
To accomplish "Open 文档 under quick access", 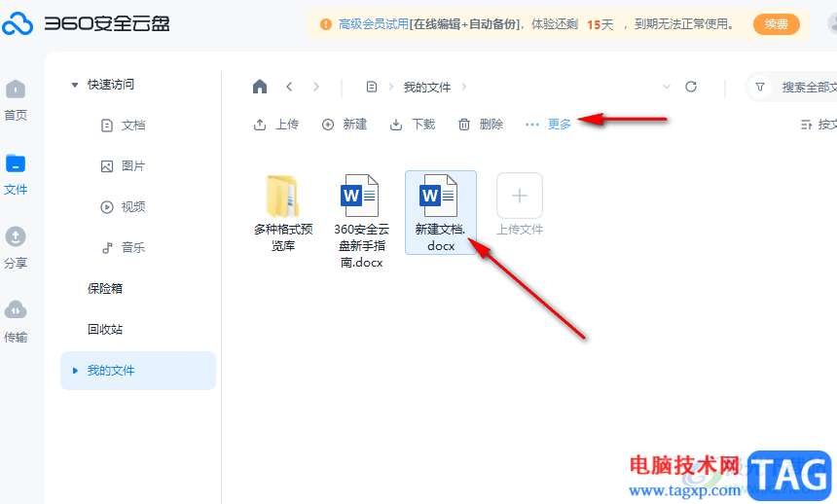I will [x=124, y=125].
